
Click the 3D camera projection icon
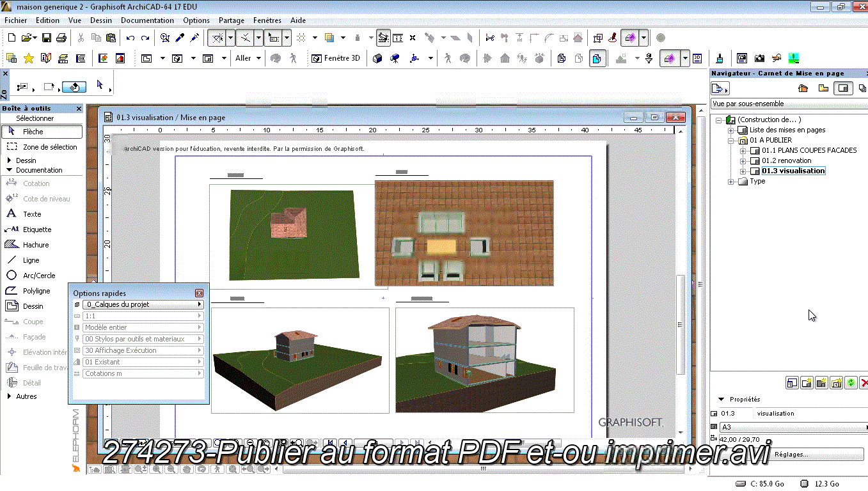click(395, 58)
